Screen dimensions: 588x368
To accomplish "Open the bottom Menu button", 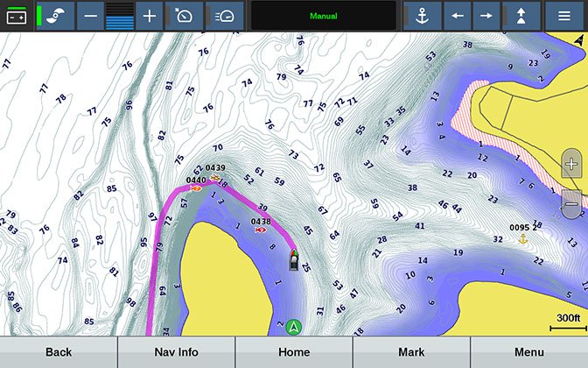I will [529, 352].
